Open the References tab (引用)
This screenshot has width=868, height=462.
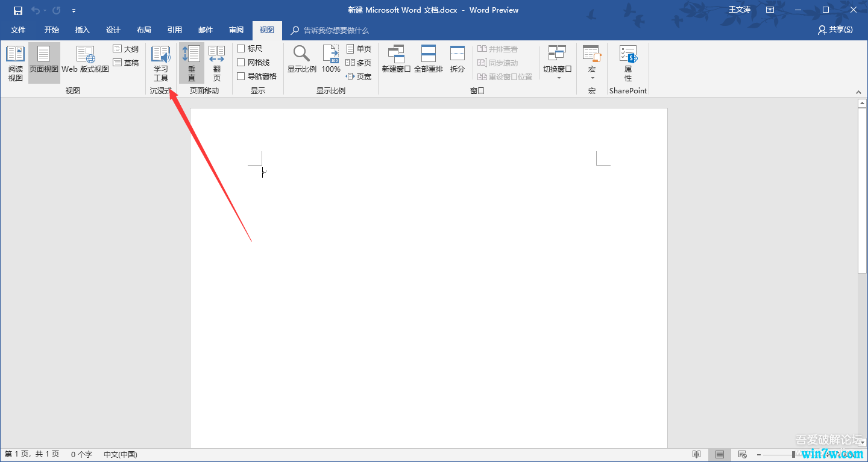click(x=175, y=30)
